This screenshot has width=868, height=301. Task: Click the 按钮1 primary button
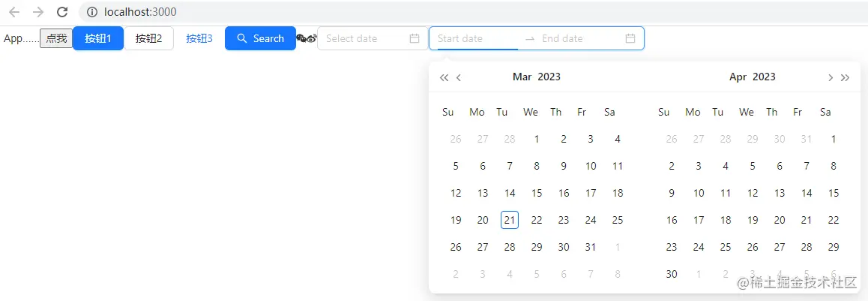[x=98, y=38]
